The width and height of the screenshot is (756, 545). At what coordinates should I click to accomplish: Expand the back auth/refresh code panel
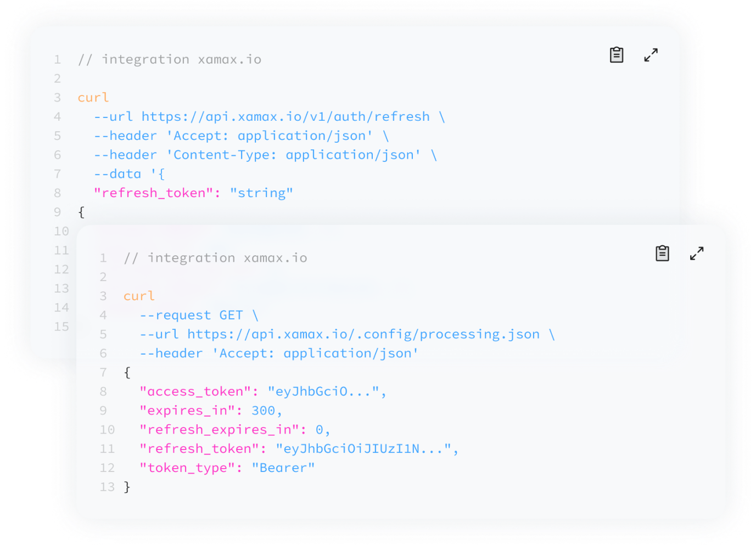point(651,55)
